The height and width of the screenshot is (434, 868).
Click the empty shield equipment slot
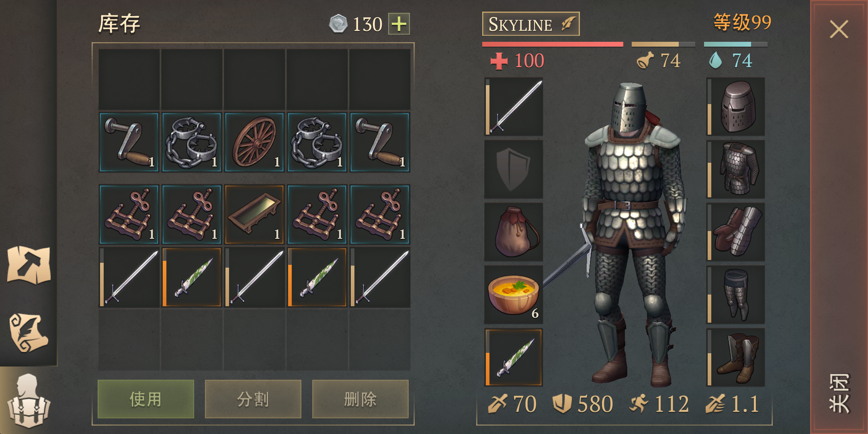[514, 169]
